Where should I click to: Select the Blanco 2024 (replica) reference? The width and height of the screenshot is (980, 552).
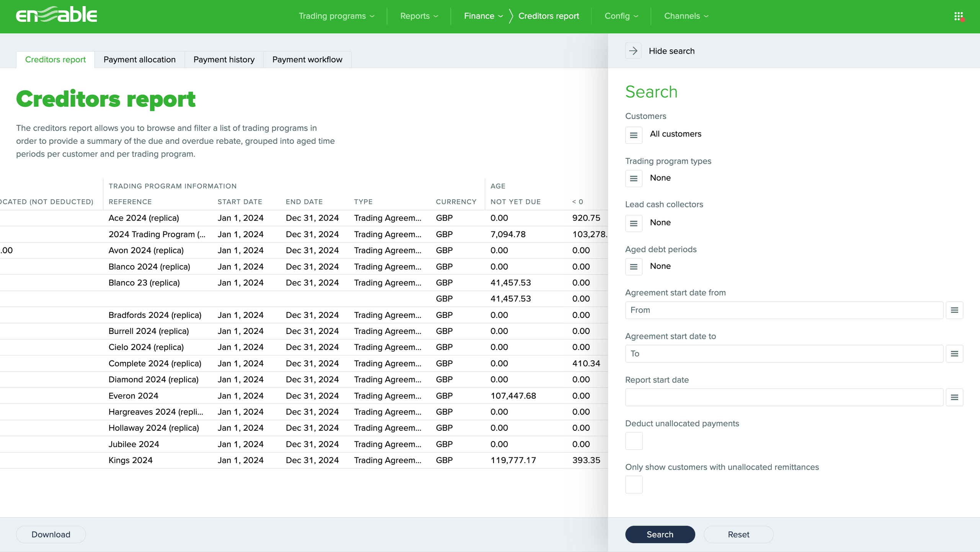point(149,267)
